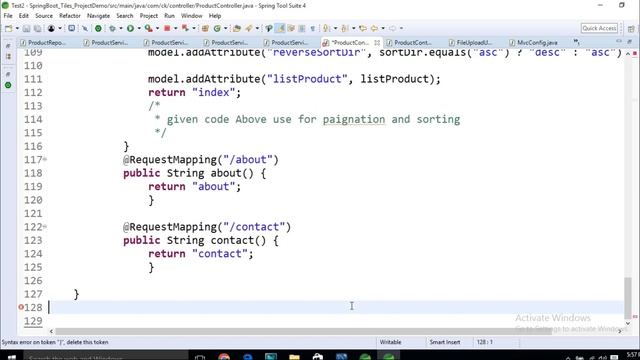
Task: Click the green Run play icon
Action: click(x=130, y=28)
